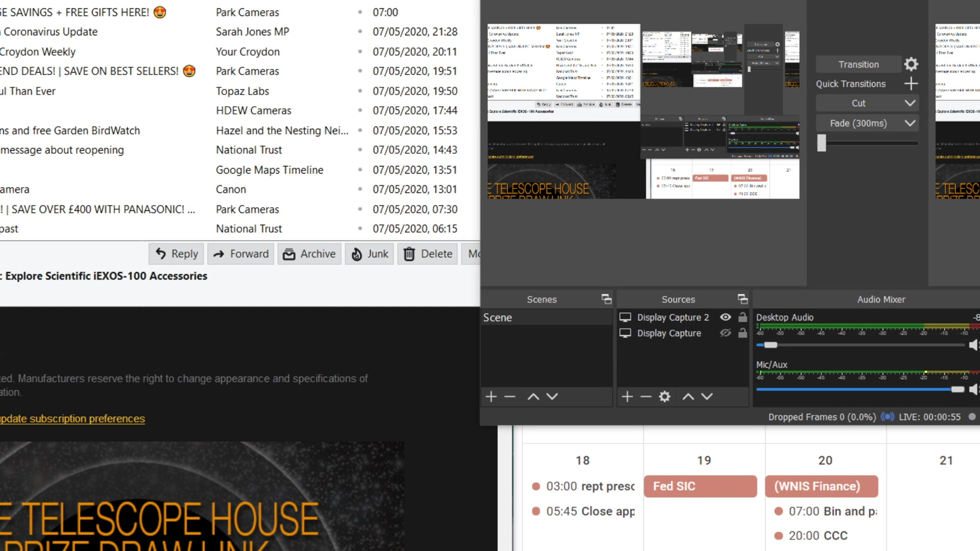Click Display Capture 2 monitor icon
This screenshot has width=980, height=551.
(x=625, y=317)
